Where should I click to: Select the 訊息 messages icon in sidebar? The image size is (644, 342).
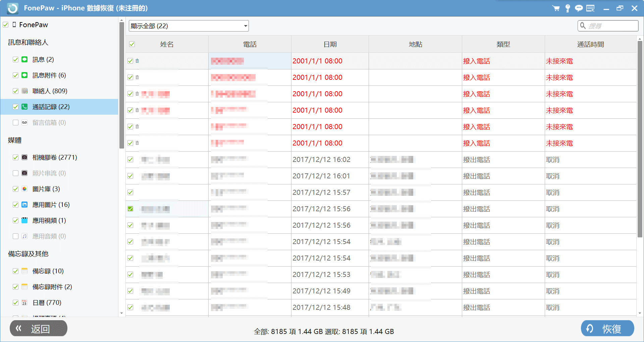click(x=24, y=59)
